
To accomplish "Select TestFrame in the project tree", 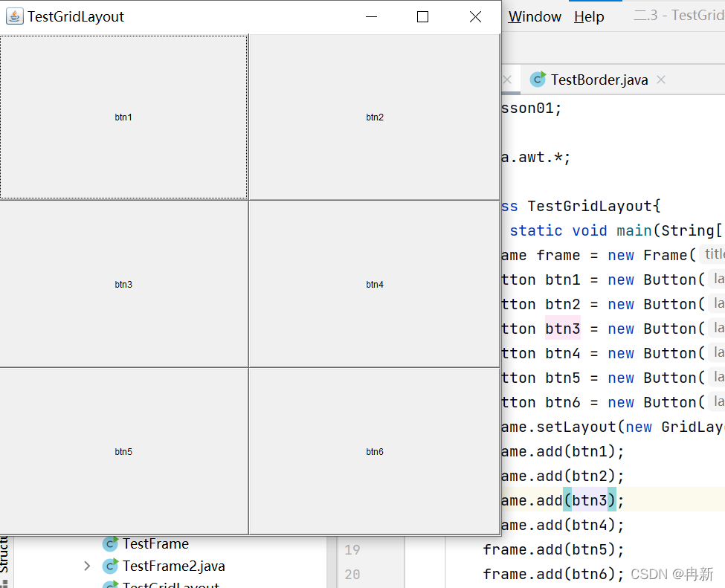I will click(155, 543).
